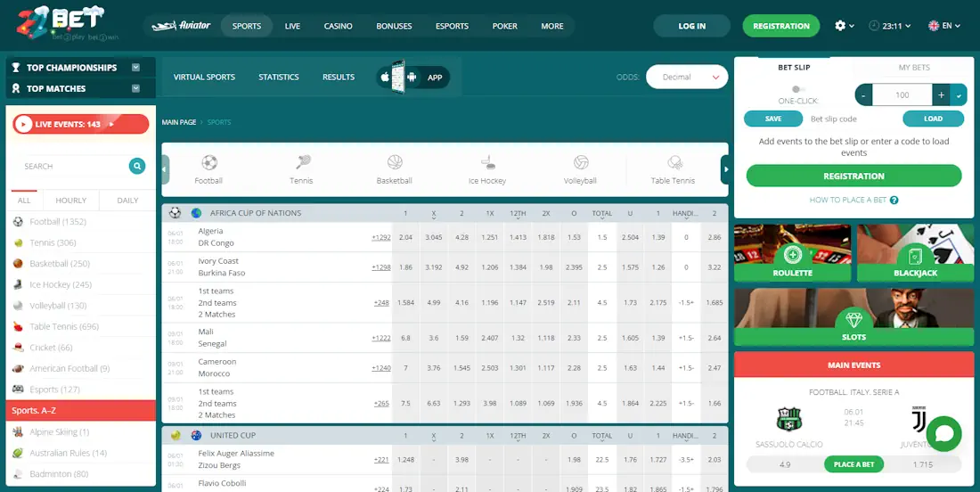The width and height of the screenshot is (980, 492).
Task: Click the help icon beside How to place a bet
Action: 894,200
